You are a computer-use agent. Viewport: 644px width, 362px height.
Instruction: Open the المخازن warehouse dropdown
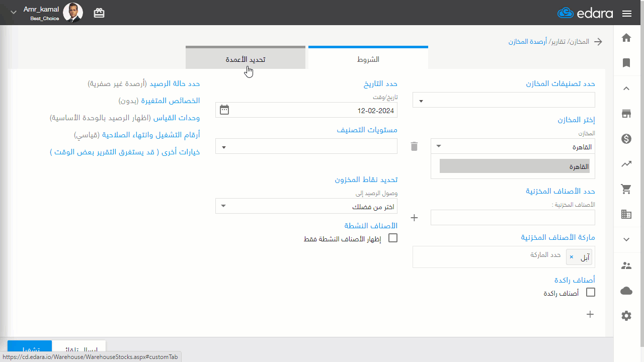tap(513, 146)
